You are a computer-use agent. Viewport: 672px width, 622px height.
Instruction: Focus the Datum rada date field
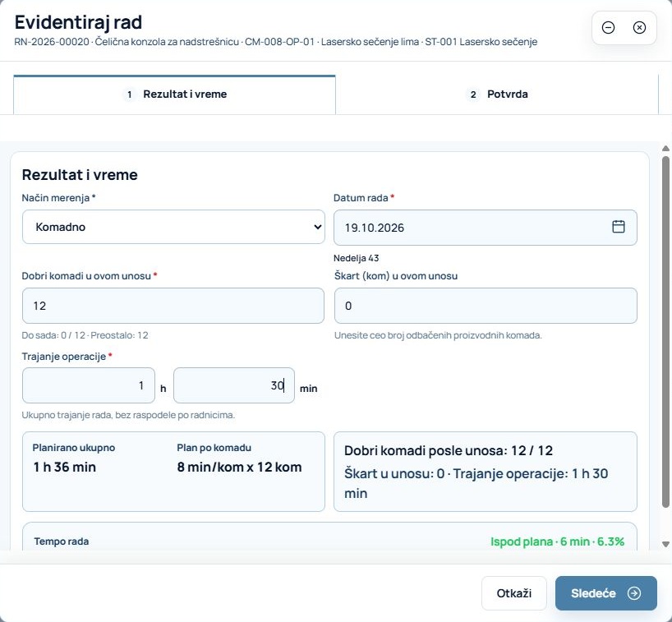click(x=486, y=228)
